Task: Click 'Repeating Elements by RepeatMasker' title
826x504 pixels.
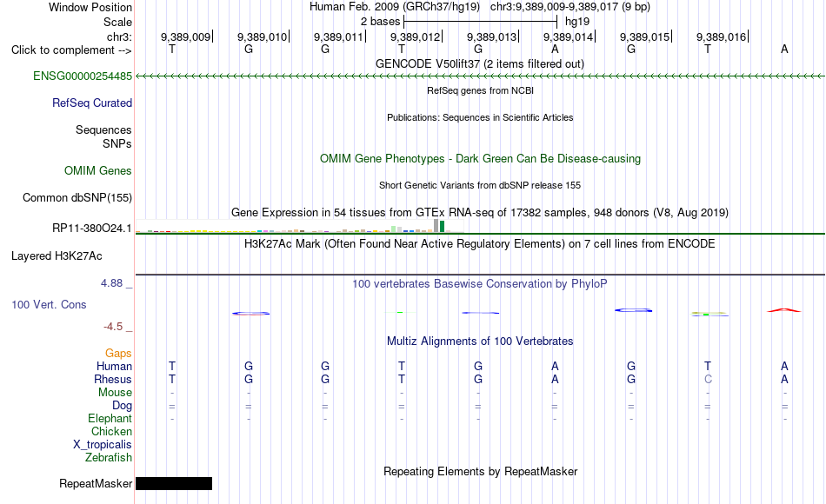Action: pyautogui.click(x=480, y=471)
